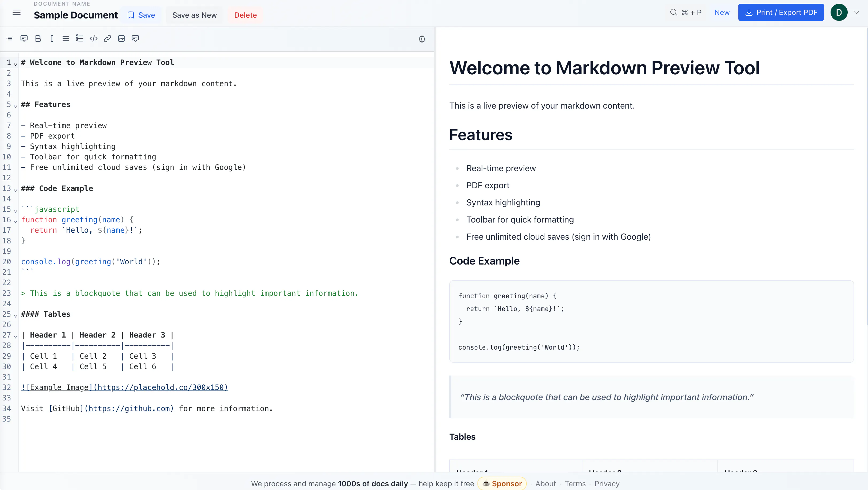Image resolution: width=868 pixels, height=490 pixels.
Task: Click the rendered code block in preview
Action: click(x=651, y=321)
